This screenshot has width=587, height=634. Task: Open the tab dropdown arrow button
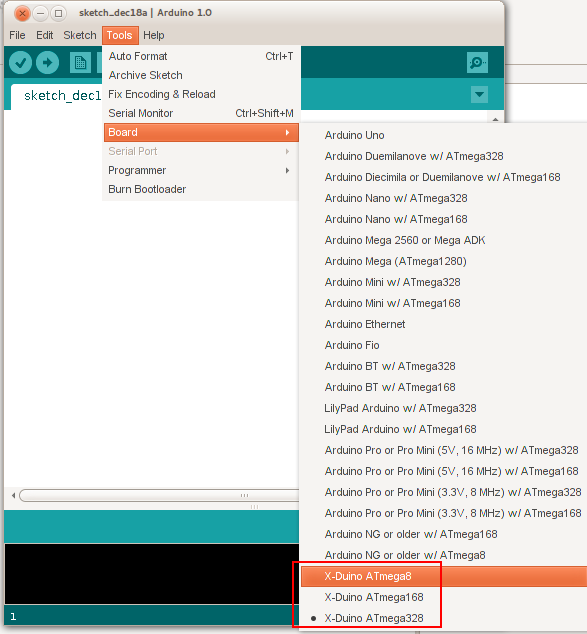coord(479,95)
